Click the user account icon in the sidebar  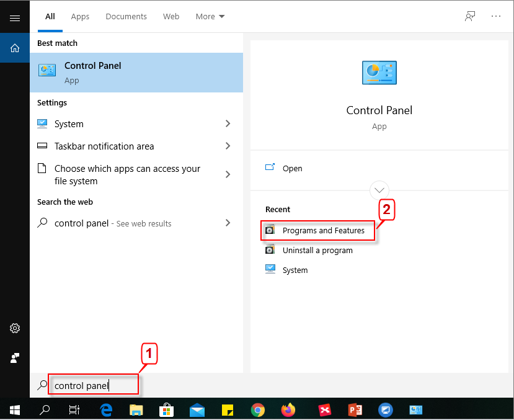click(x=15, y=358)
